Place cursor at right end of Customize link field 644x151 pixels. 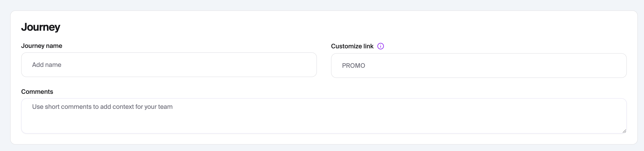click(620, 66)
